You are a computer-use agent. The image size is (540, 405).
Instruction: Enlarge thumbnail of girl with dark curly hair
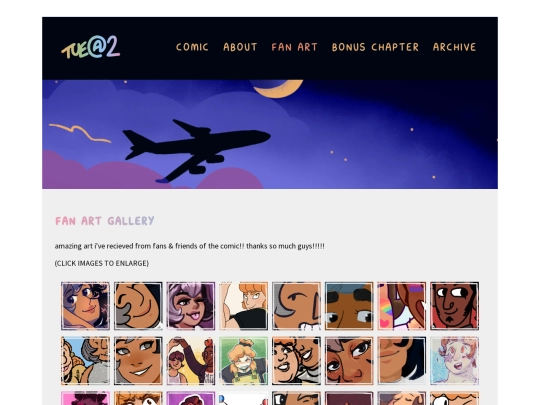pyautogui.click(x=85, y=306)
